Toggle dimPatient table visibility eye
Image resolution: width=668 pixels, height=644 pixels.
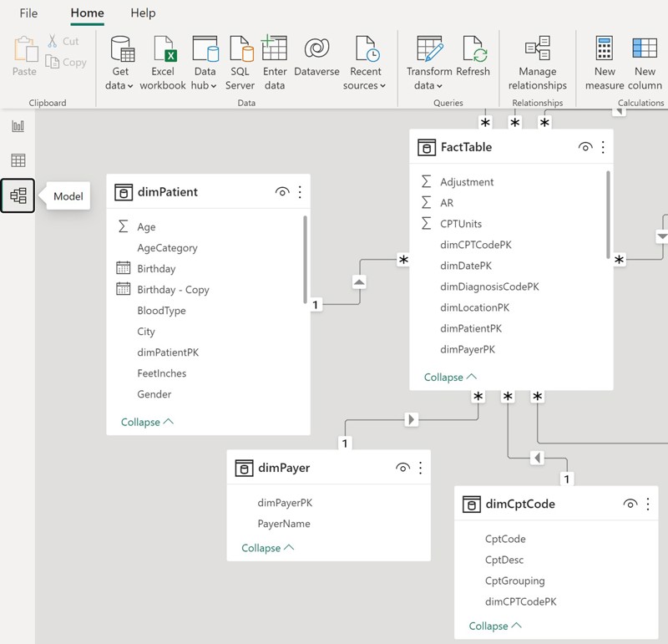tap(282, 192)
